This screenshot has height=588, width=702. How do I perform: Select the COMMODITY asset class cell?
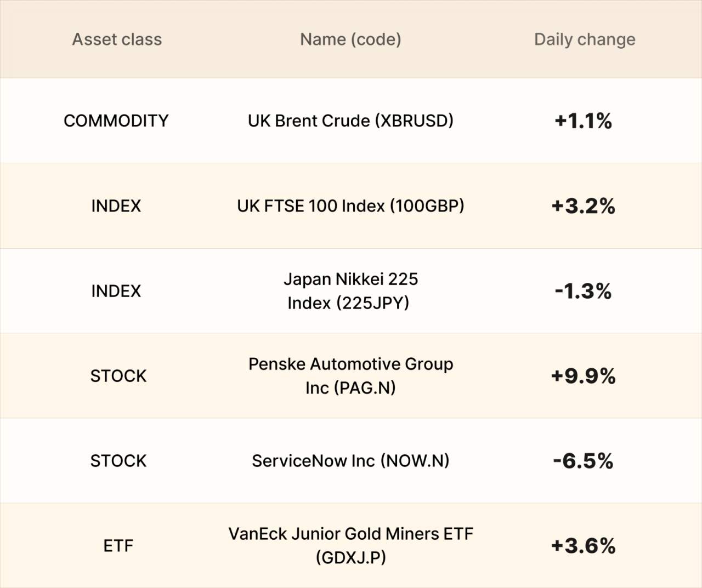pyautogui.click(x=116, y=121)
